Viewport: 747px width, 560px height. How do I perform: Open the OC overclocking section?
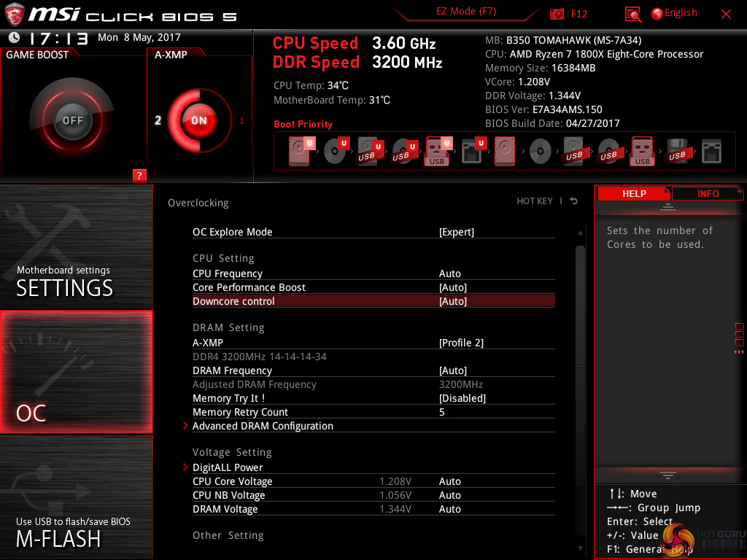coord(76,372)
